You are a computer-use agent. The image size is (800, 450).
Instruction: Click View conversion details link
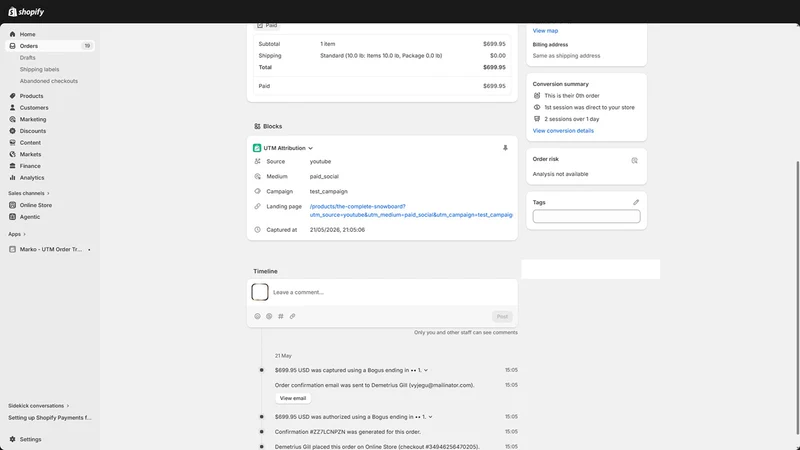click(563, 131)
